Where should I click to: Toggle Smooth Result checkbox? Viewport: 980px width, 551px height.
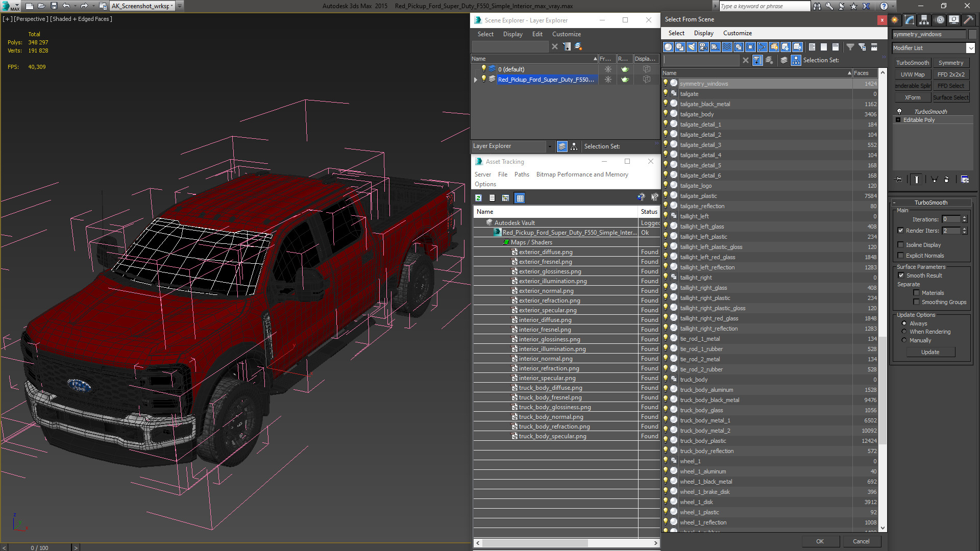(901, 275)
